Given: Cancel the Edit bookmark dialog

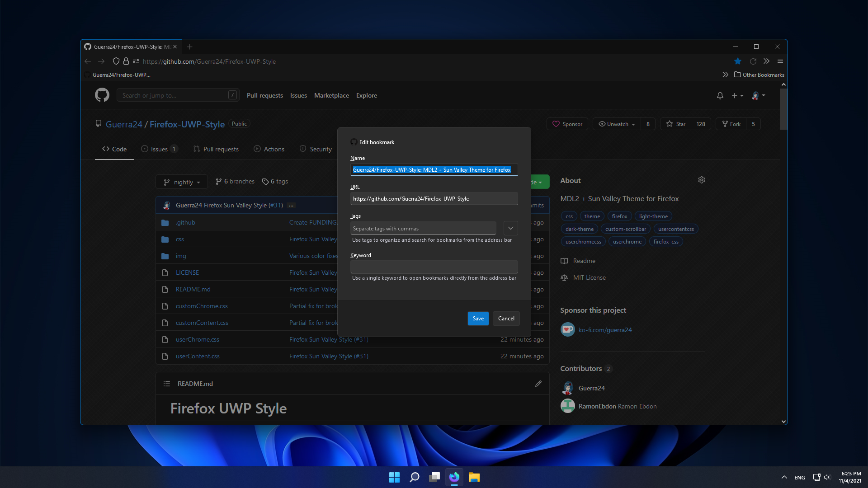Looking at the screenshot, I should (x=506, y=319).
